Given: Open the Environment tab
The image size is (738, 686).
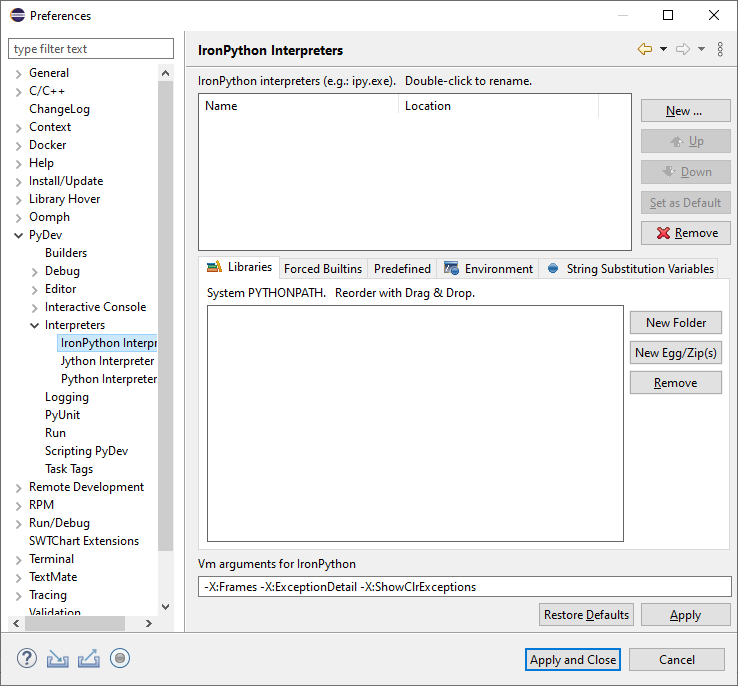Looking at the screenshot, I should (x=488, y=269).
